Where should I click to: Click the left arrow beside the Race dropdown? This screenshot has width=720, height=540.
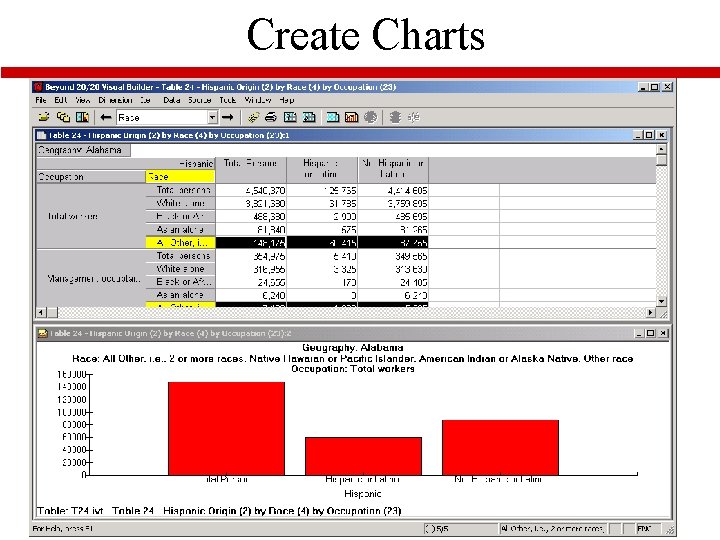106,118
